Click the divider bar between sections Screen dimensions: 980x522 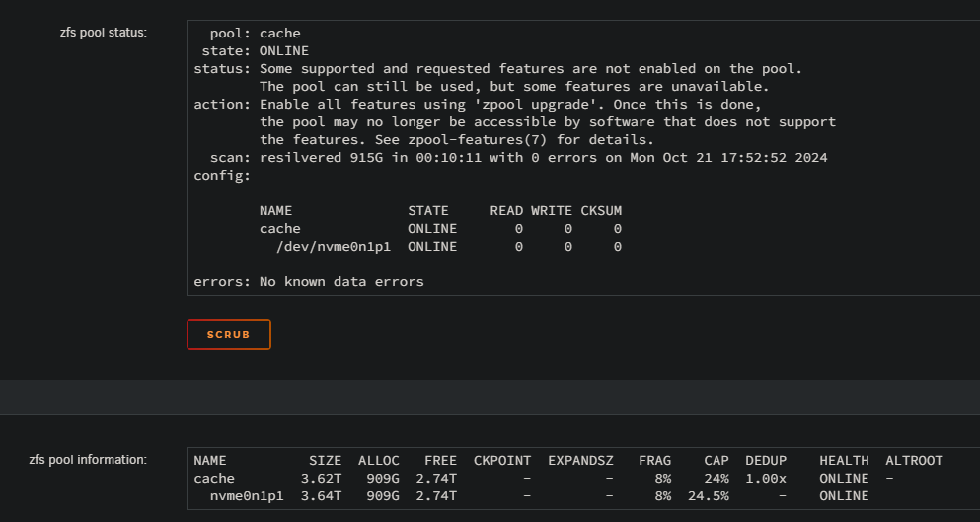pos(490,397)
